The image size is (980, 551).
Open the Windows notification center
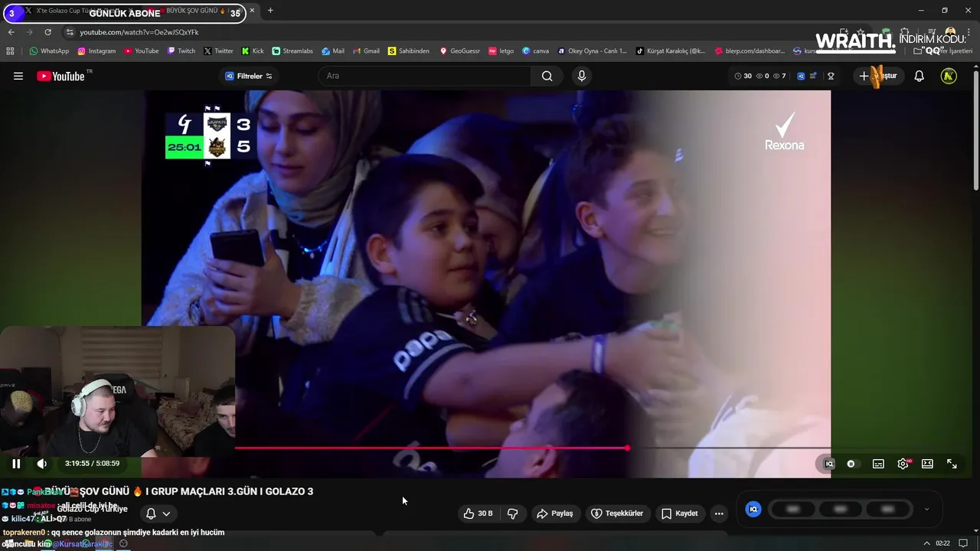[x=963, y=543]
